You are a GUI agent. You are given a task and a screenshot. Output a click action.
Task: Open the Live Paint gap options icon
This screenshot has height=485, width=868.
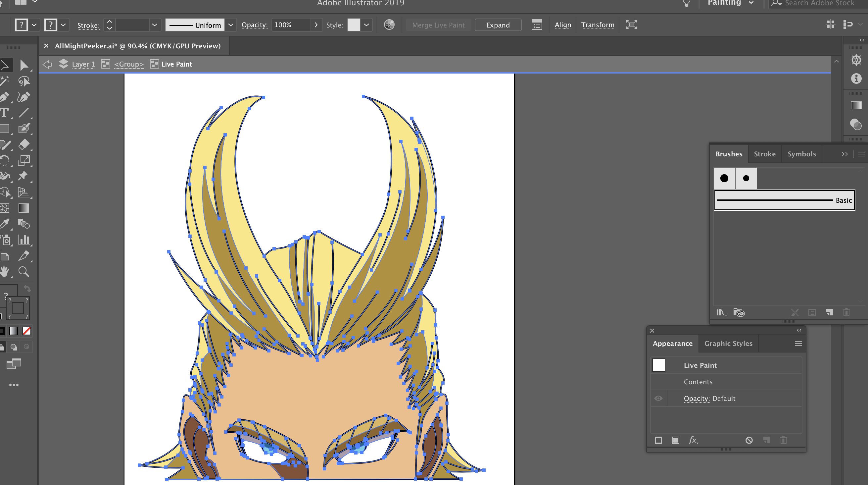(x=536, y=25)
